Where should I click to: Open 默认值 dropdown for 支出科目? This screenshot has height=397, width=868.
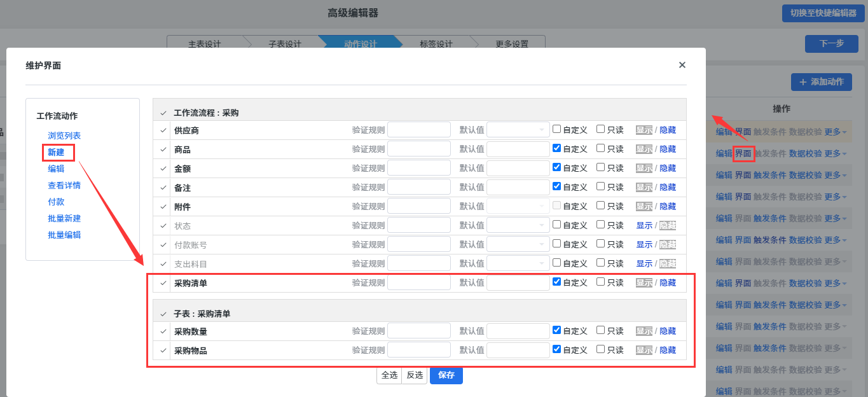tap(518, 263)
